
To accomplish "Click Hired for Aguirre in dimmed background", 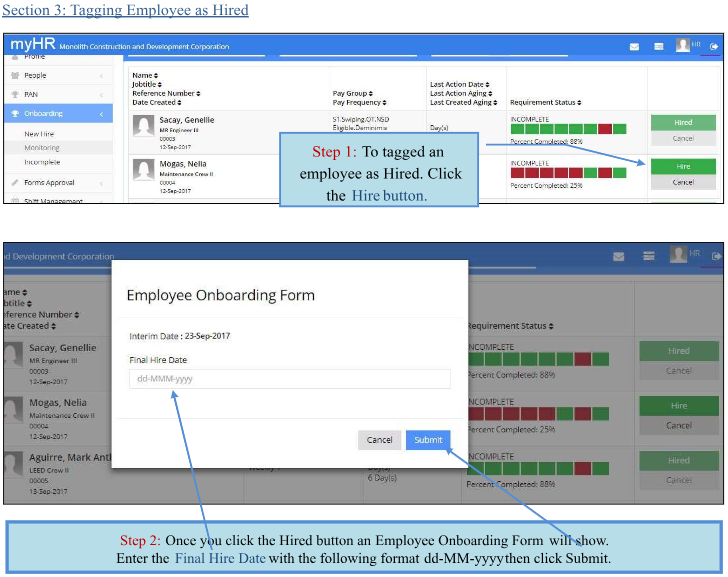I will [679, 460].
